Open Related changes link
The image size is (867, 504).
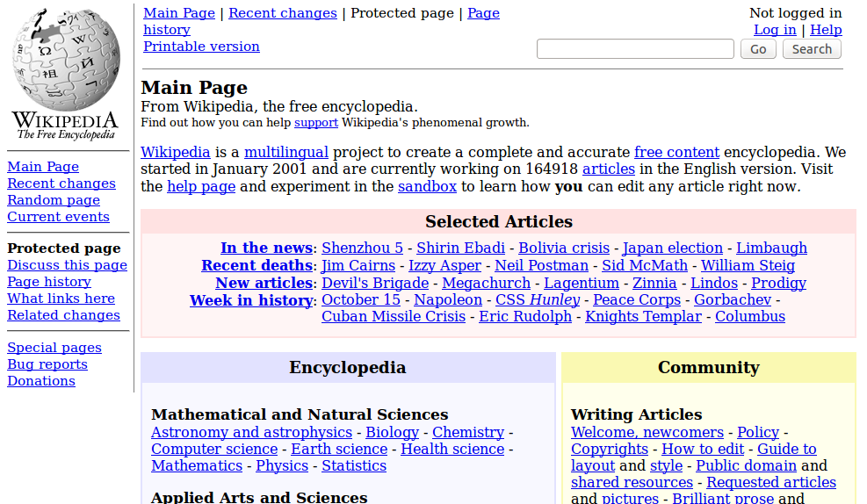tap(63, 315)
